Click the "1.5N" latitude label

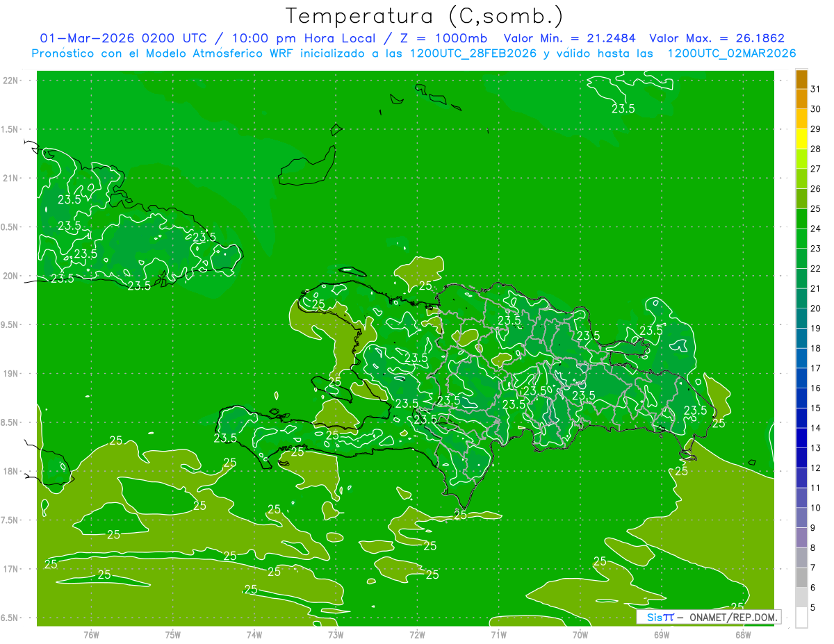click(10, 129)
